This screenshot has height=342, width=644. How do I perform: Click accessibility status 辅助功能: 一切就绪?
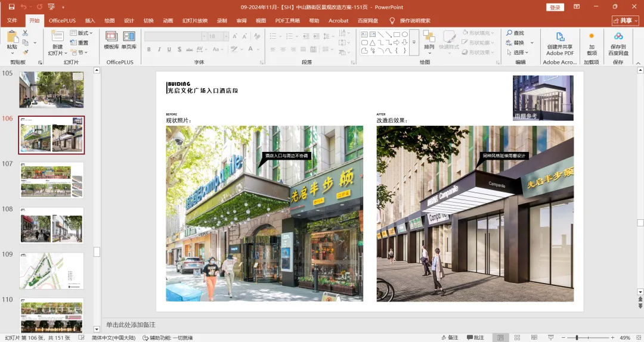pos(168,338)
